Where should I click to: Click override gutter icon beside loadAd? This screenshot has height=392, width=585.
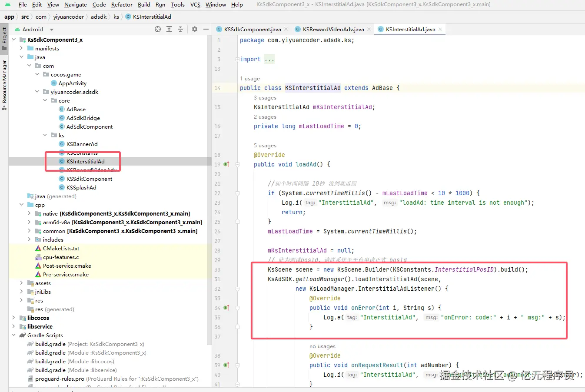tap(226, 164)
